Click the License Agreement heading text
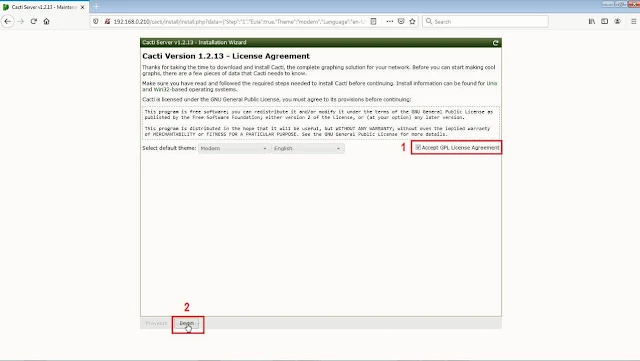 (226, 56)
